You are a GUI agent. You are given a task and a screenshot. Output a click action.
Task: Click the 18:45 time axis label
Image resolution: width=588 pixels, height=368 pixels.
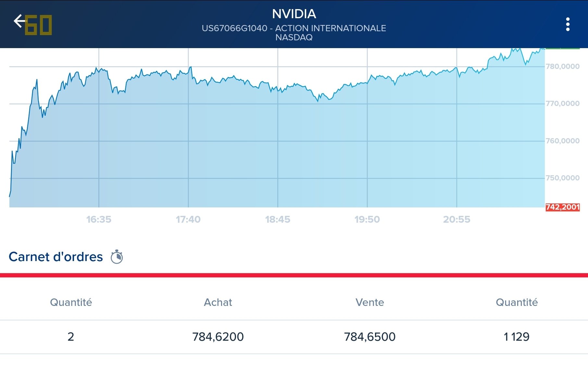click(278, 219)
